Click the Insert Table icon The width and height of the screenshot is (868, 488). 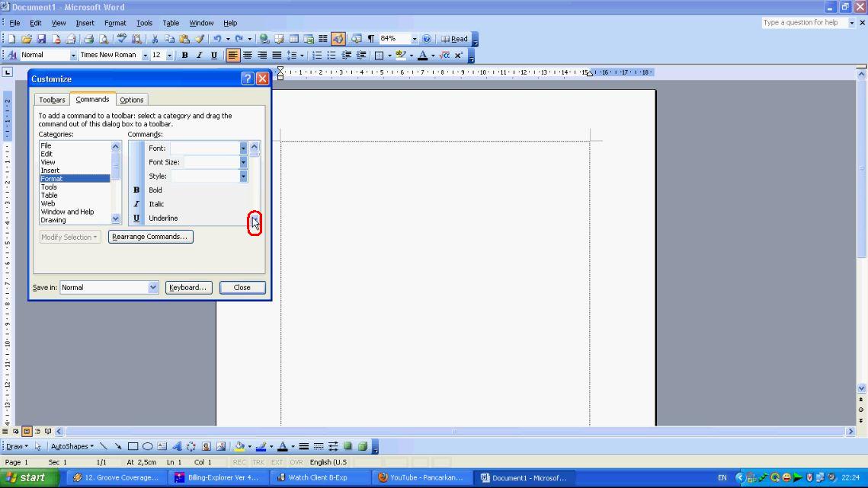tap(294, 39)
